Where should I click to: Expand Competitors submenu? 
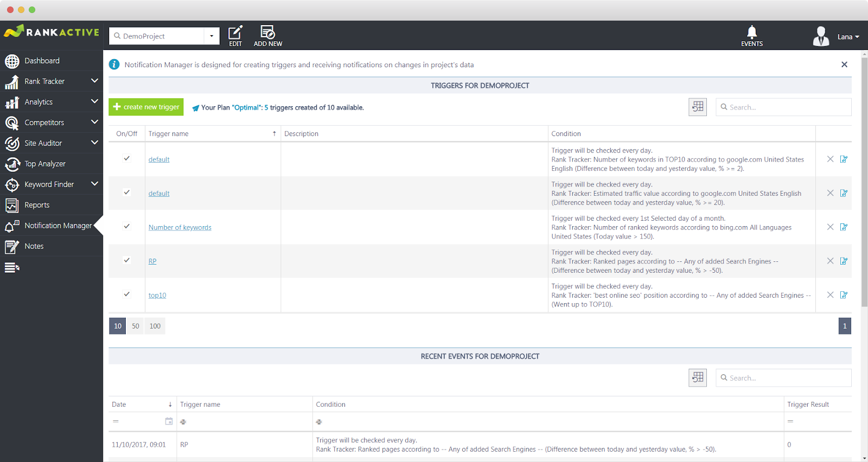[x=94, y=122]
